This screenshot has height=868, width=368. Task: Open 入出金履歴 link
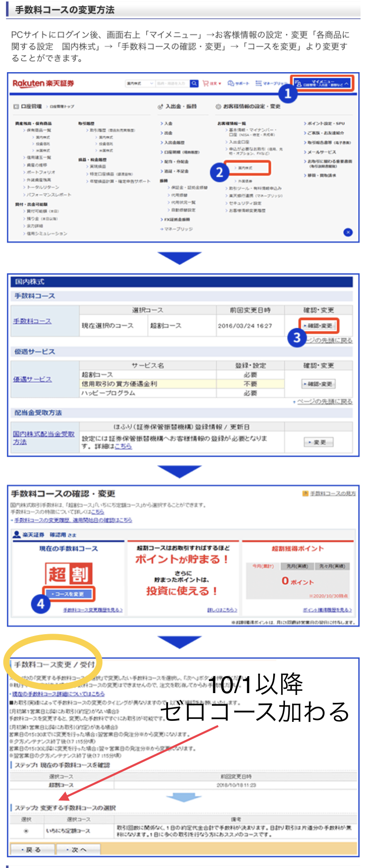174,142
